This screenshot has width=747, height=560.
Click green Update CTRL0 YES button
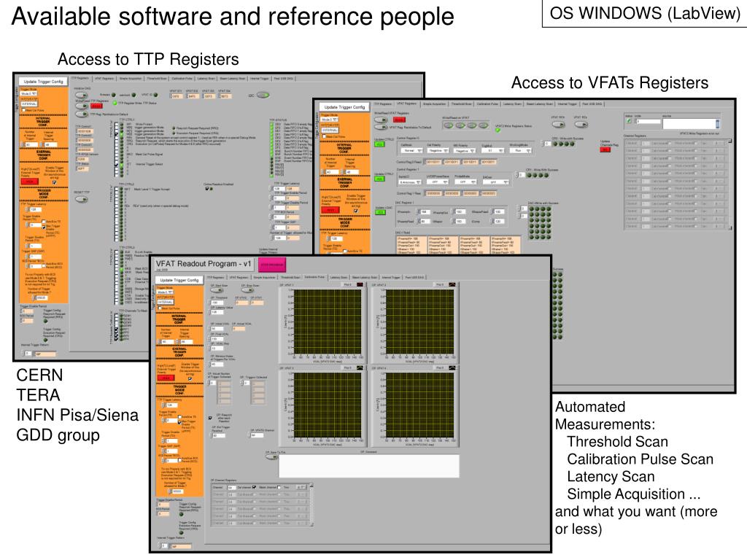tap(379, 144)
